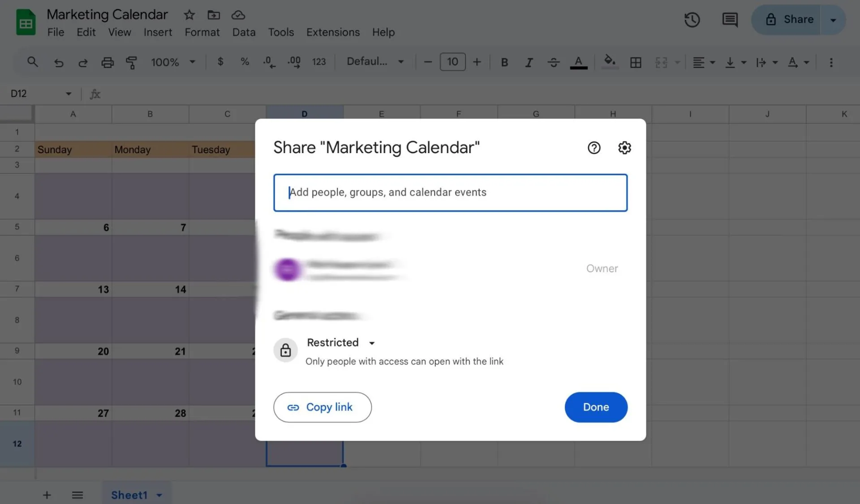Select the Sheet1 tab
Screen dimensions: 860x504
tap(129, 495)
